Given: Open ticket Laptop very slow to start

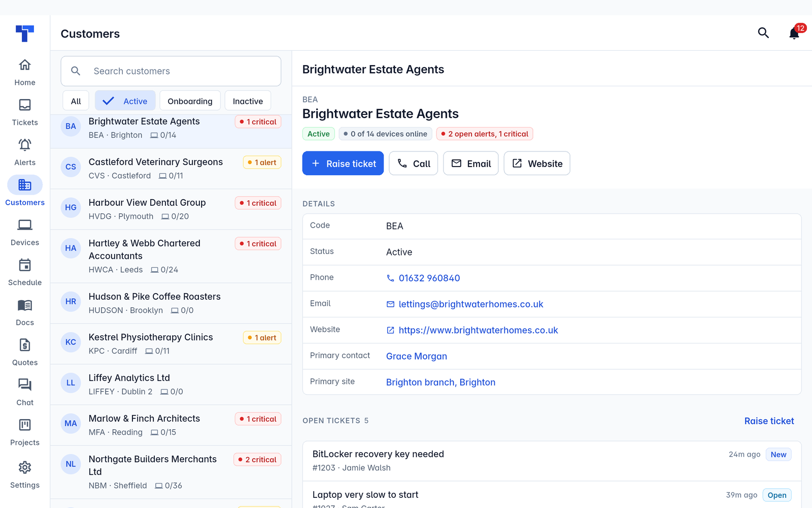Looking at the screenshot, I should point(552,495).
